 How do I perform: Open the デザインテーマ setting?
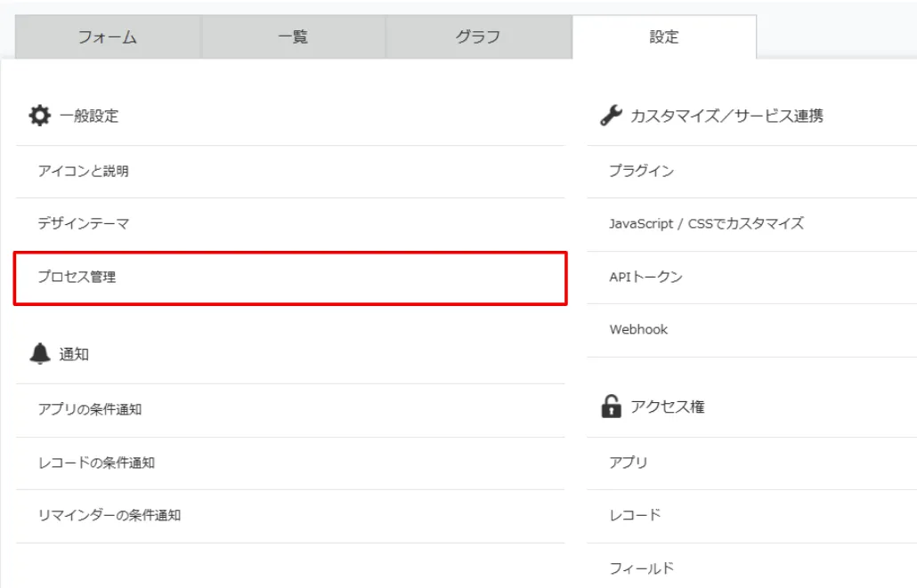pyautogui.click(x=83, y=224)
